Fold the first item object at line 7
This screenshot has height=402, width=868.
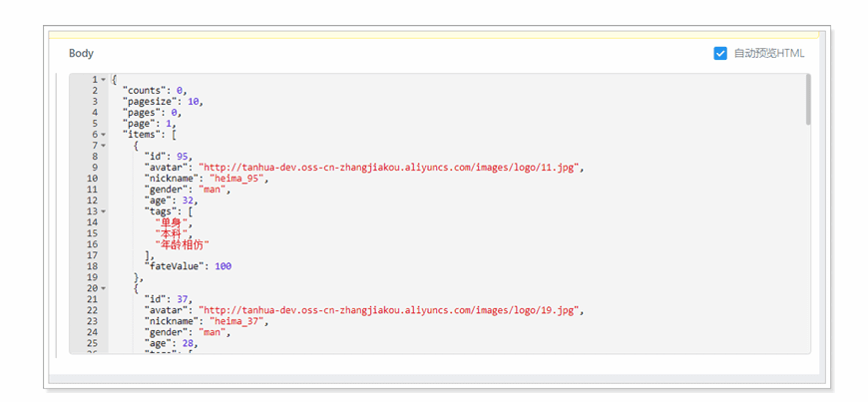[103, 145]
